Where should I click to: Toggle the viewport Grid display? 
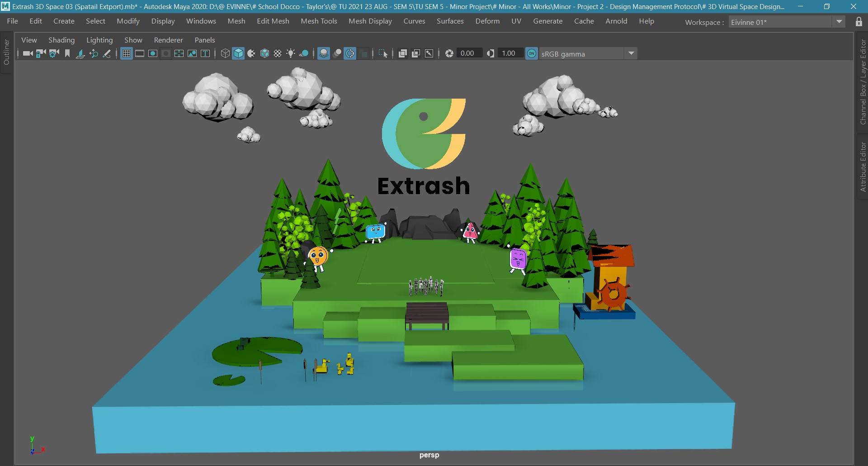(x=127, y=53)
